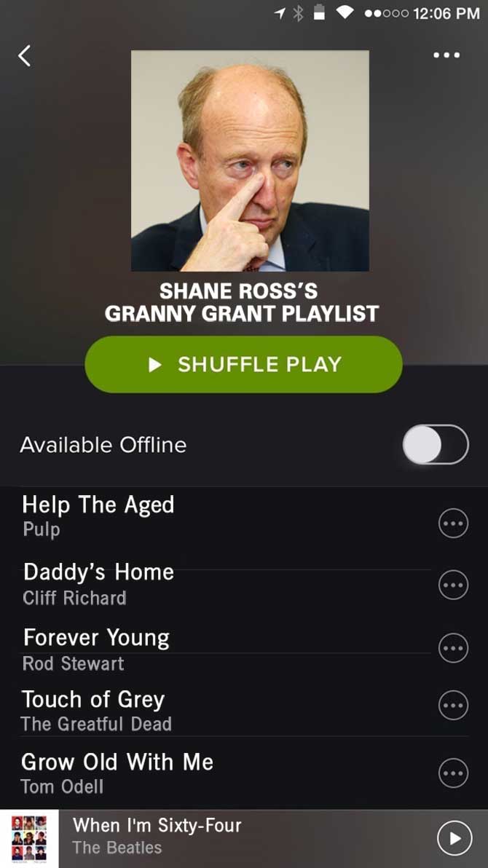The height and width of the screenshot is (868, 488).
Task: Toggle the Available Offline switch
Action: point(436,444)
